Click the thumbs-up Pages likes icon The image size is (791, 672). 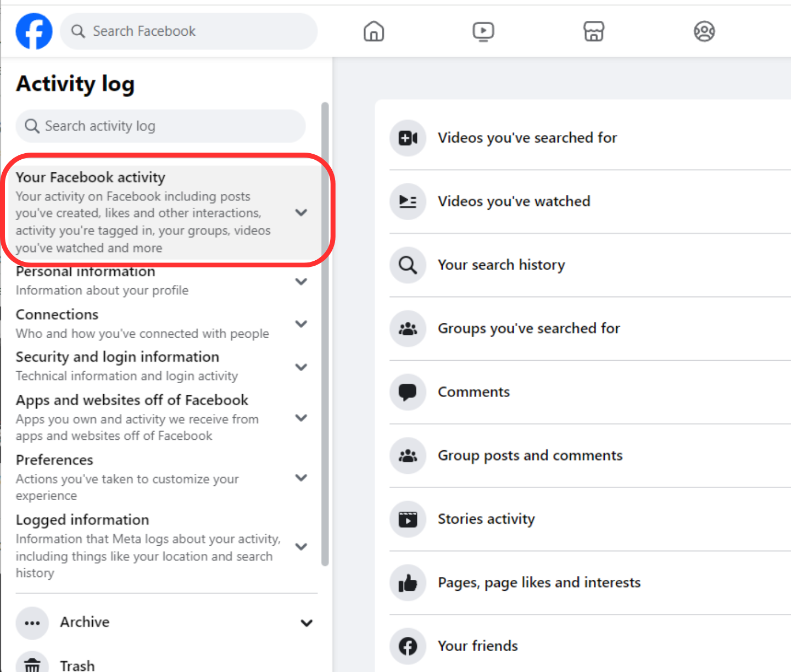tap(408, 583)
